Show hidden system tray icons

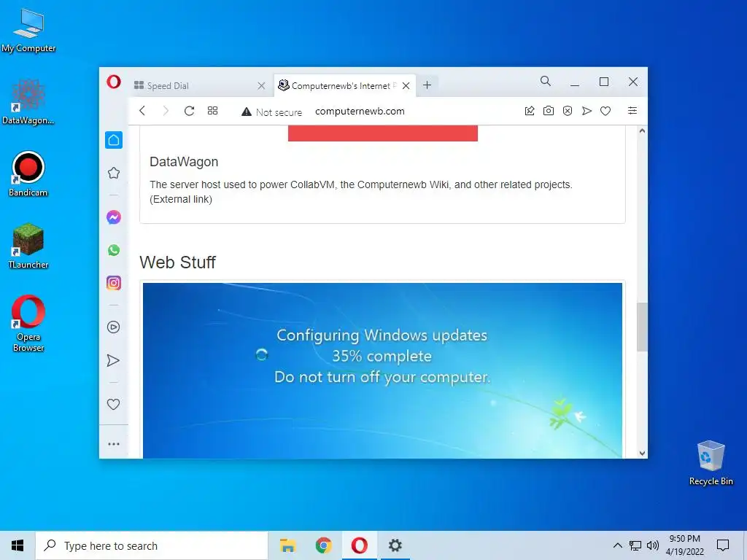[617, 545]
